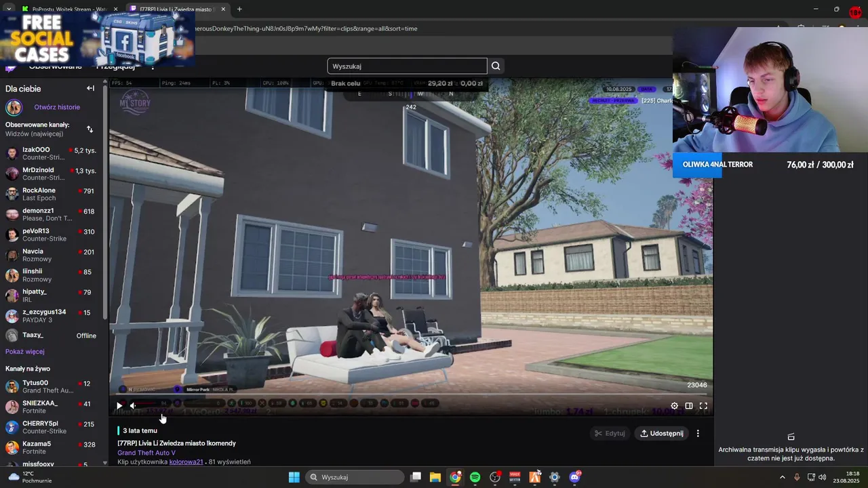
Task: Open Grand Theft Auto V category link
Action: (x=146, y=453)
